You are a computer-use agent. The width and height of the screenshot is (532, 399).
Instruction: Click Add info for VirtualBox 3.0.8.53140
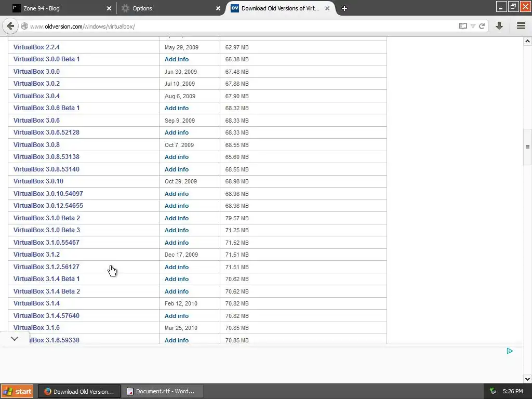click(x=177, y=169)
